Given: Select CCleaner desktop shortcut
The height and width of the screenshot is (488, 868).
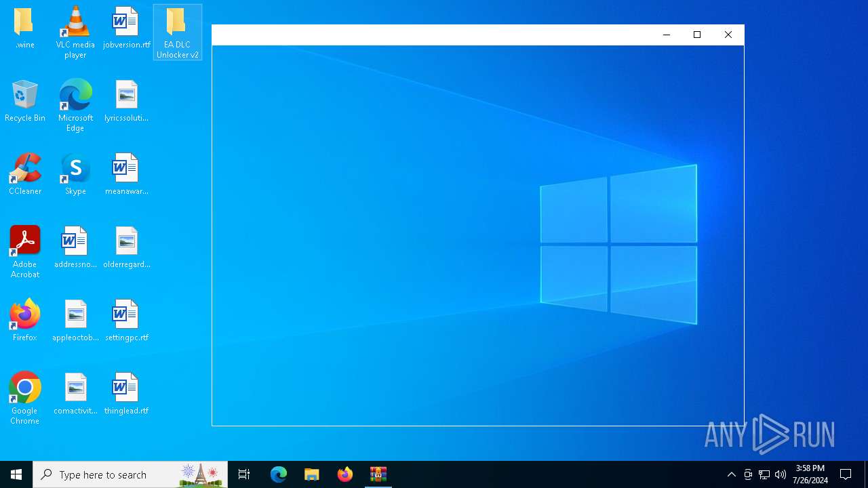Looking at the screenshot, I should coord(25,175).
